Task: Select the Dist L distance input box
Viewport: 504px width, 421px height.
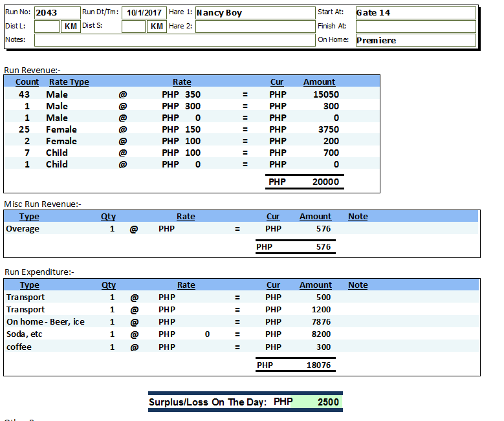Action: pyautogui.click(x=47, y=27)
